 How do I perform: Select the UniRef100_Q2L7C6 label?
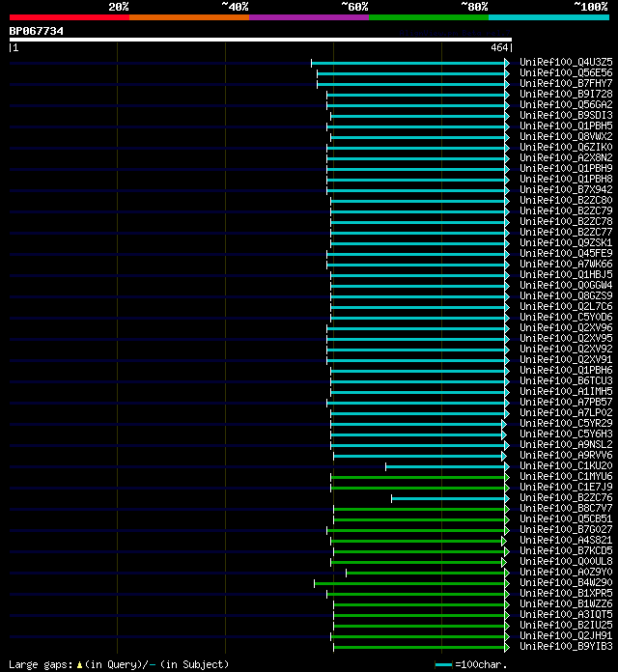566,306
